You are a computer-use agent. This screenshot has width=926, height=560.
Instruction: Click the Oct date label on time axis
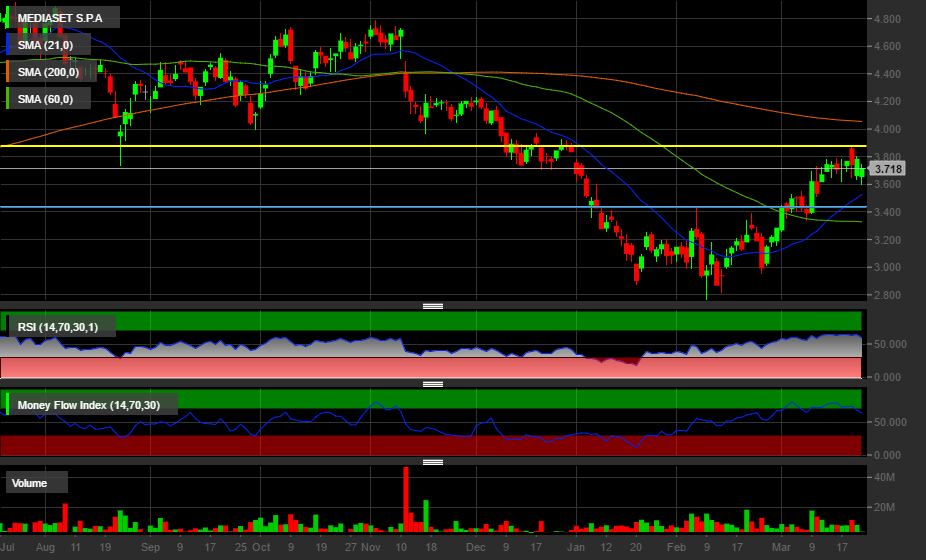[261, 547]
